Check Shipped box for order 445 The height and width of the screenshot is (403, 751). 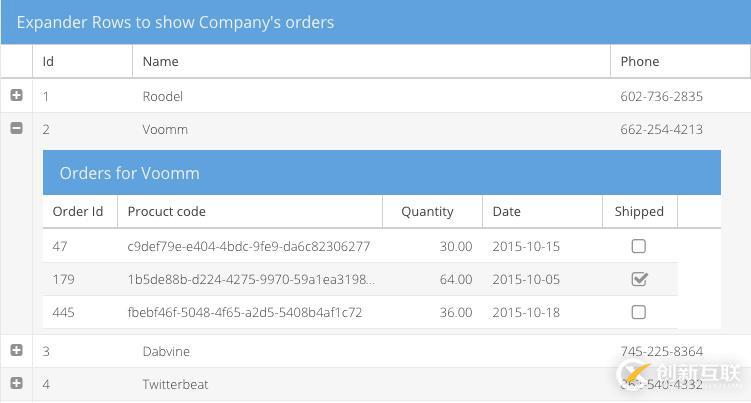[x=638, y=312]
